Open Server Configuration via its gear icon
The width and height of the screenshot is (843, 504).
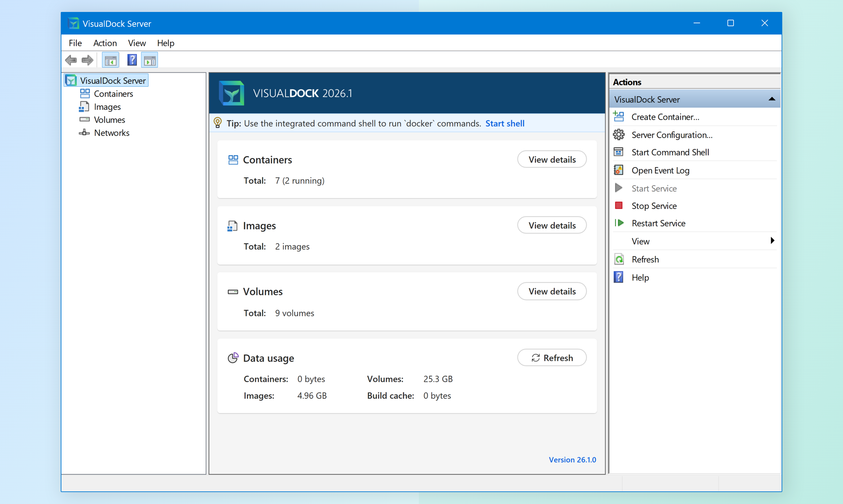[x=619, y=135]
